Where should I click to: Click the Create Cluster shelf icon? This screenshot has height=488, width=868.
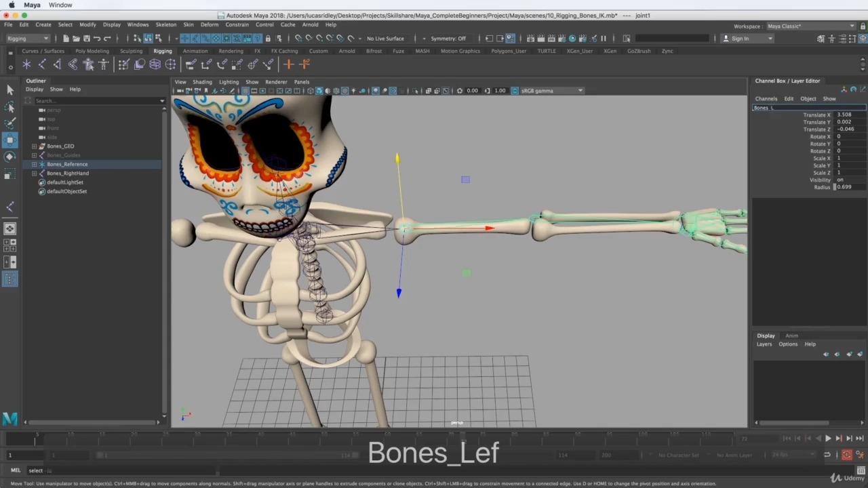tap(170, 64)
